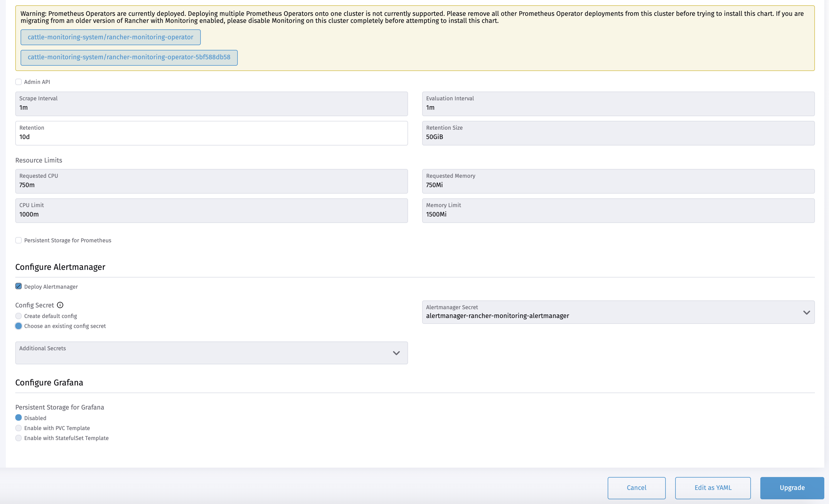Image resolution: width=829 pixels, height=504 pixels.
Task: Click the Cancel button
Action: tap(636, 488)
